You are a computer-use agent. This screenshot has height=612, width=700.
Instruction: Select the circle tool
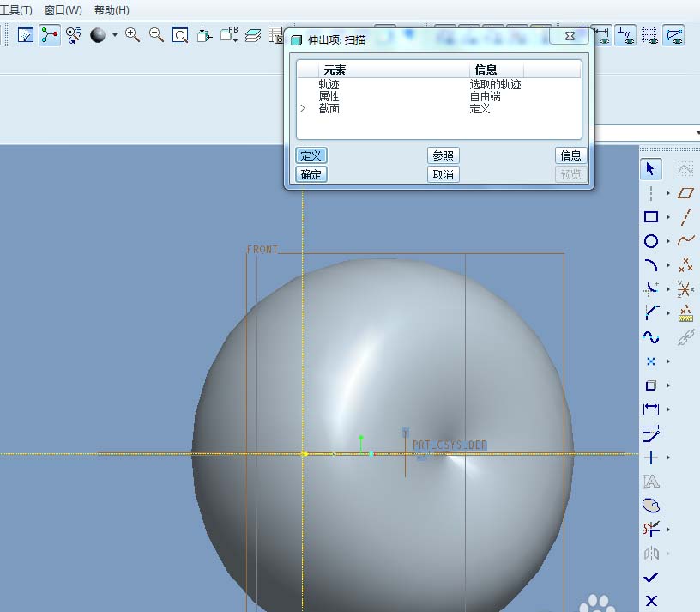tap(651, 241)
